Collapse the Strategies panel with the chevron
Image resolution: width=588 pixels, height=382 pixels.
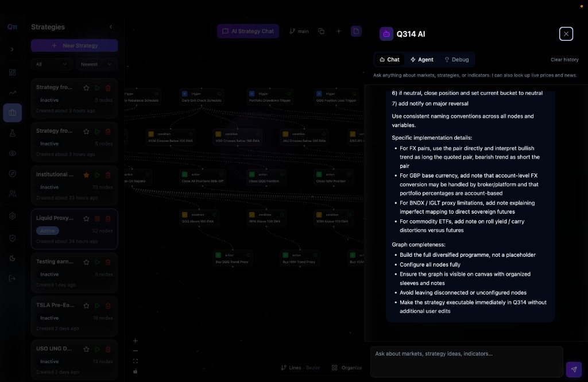(111, 26)
